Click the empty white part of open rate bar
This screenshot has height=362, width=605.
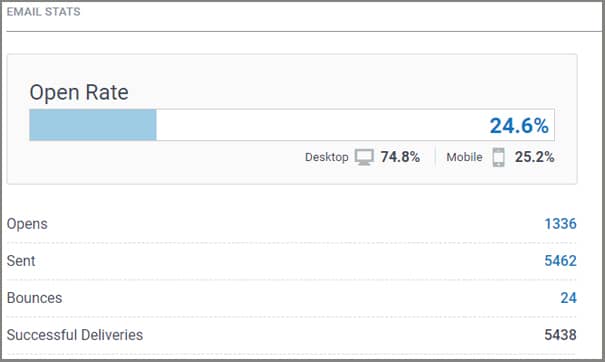point(320,125)
